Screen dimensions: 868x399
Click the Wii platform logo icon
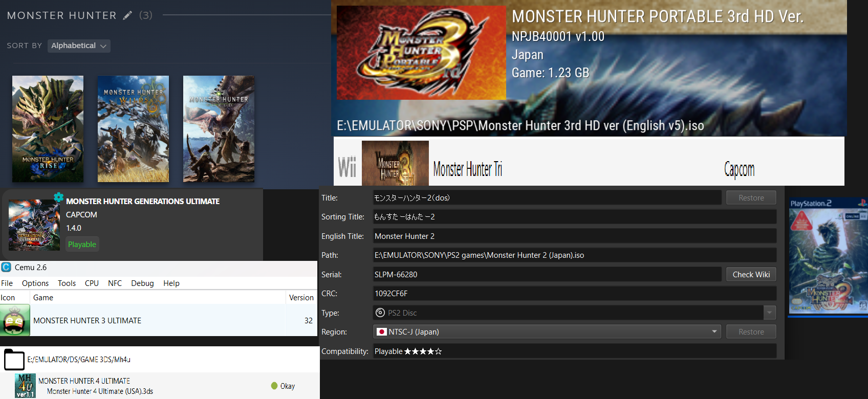coord(347,167)
